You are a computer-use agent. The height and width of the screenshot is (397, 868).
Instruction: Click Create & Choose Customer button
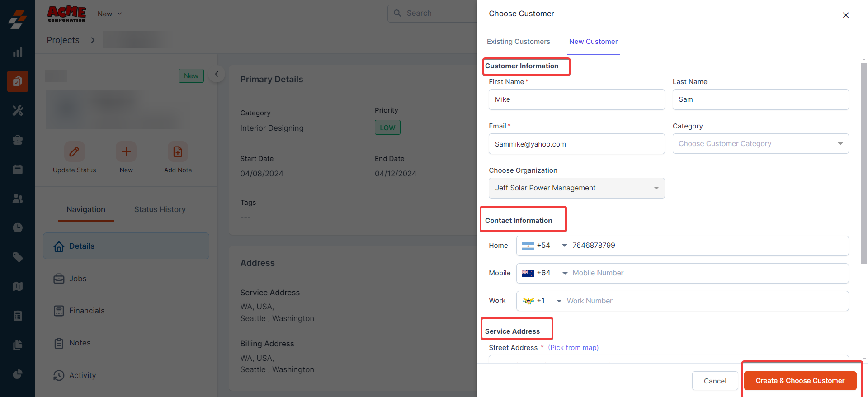(800, 381)
